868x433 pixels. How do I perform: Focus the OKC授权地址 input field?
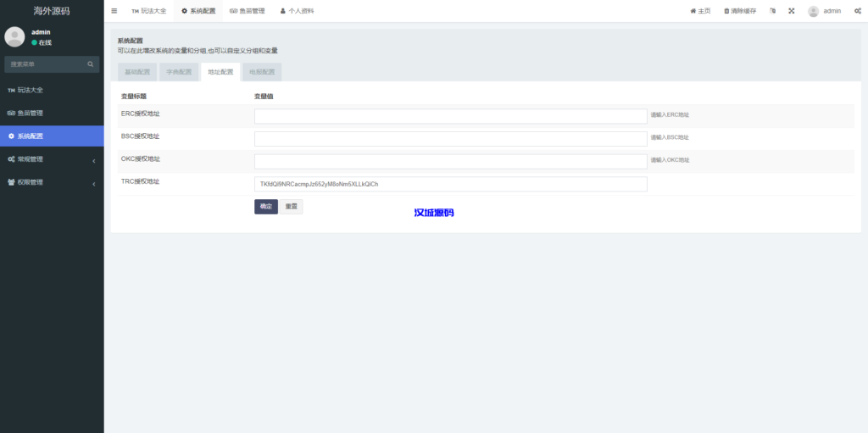pos(451,161)
